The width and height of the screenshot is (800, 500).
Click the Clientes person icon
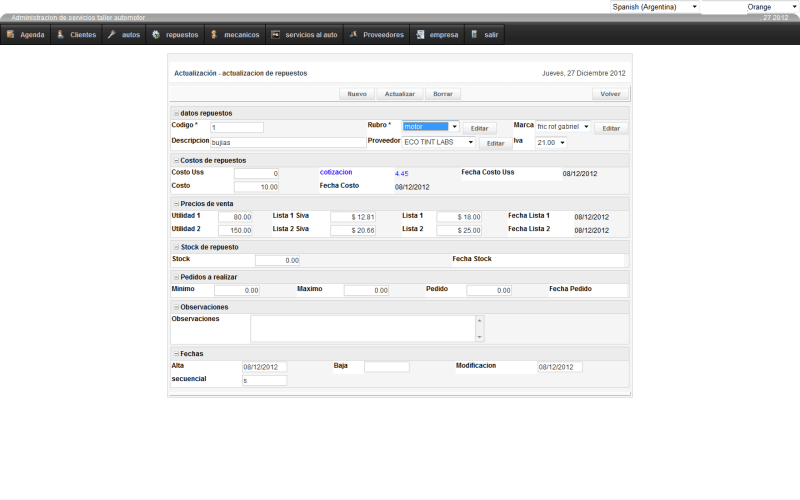click(x=61, y=35)
